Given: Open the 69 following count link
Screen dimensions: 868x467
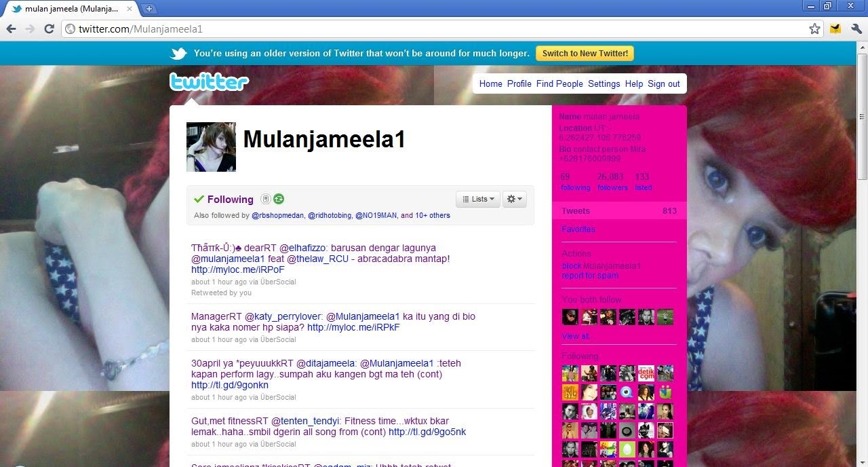Looking at the screenshot, I should tap(575, 182).
